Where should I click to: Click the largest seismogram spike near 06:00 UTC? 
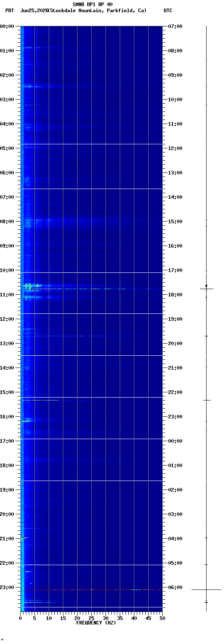pyautogui.click(x=206, y=590)
